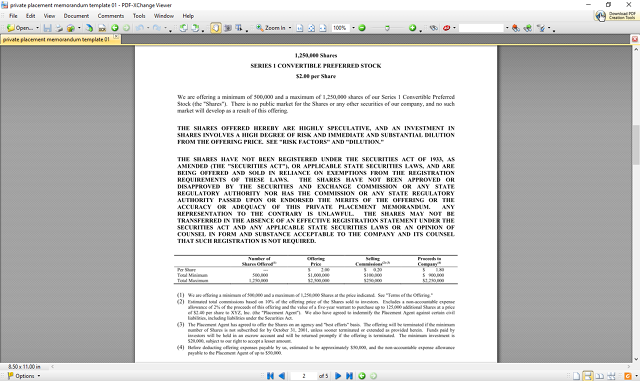640x381 pixels.
Task: Expand the search field history dropdown
Action: click(x=507, y=28)
